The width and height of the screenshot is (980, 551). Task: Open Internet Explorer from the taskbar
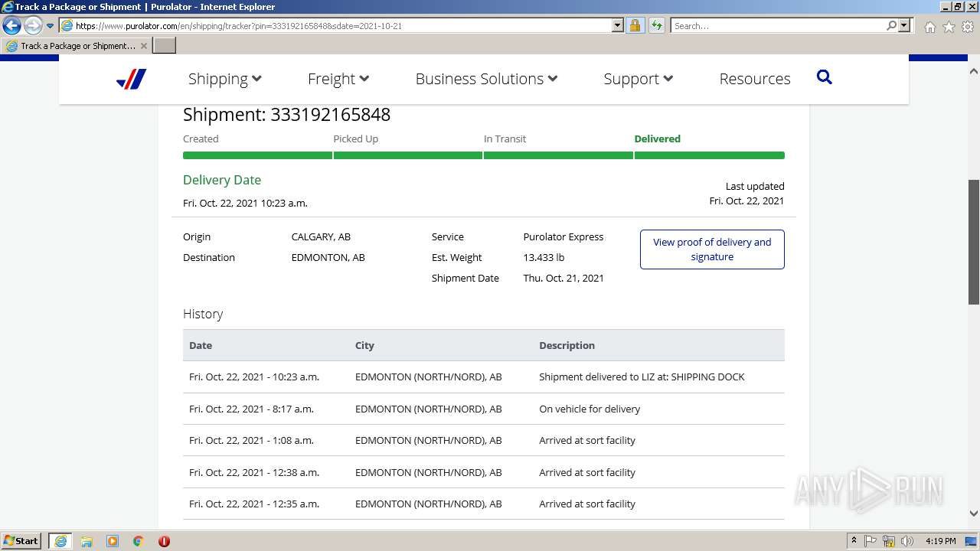[x=60, y=541]
